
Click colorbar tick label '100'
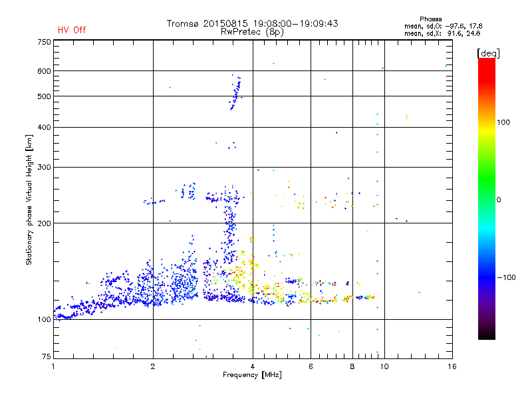click(x=503, y=122)
